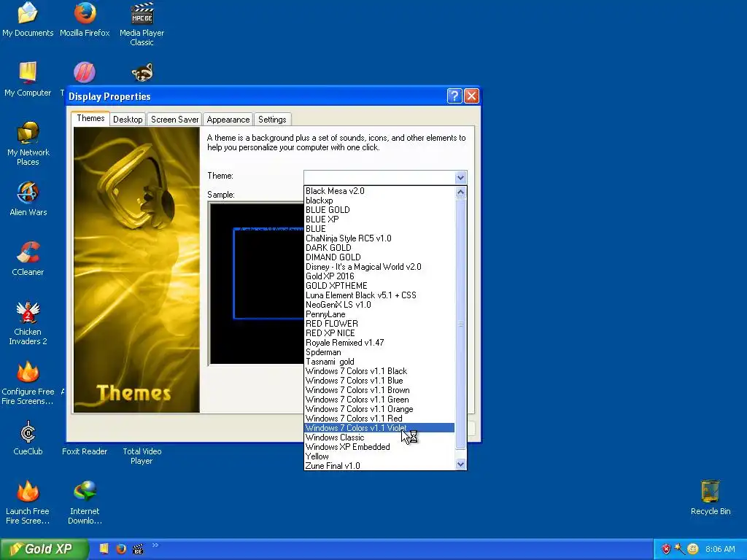
Task: Select Luna Element Black v5.1 theme
Action: (x=379, y=295)
